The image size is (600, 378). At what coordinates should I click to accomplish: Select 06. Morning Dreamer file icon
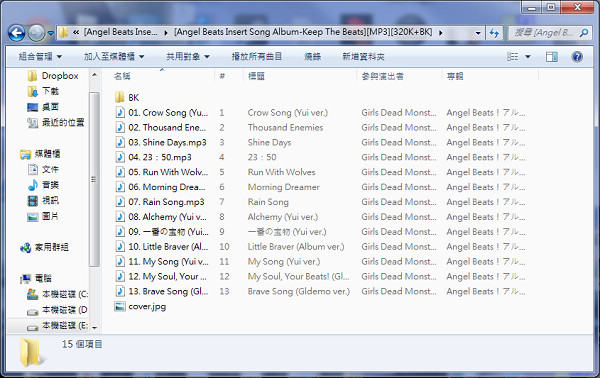pos(120,187)
